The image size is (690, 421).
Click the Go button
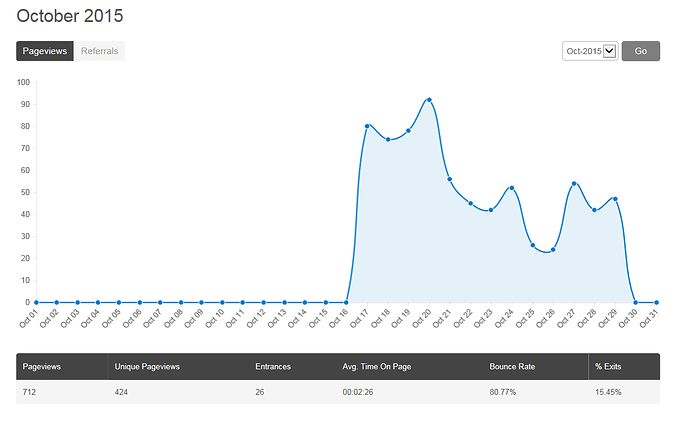click(x=640, y=51)
